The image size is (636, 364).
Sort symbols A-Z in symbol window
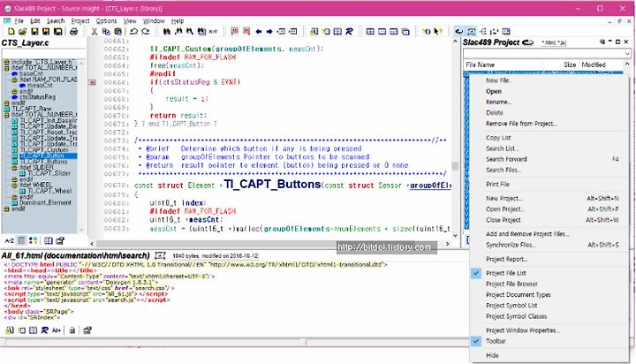click(x=10, y=240)
